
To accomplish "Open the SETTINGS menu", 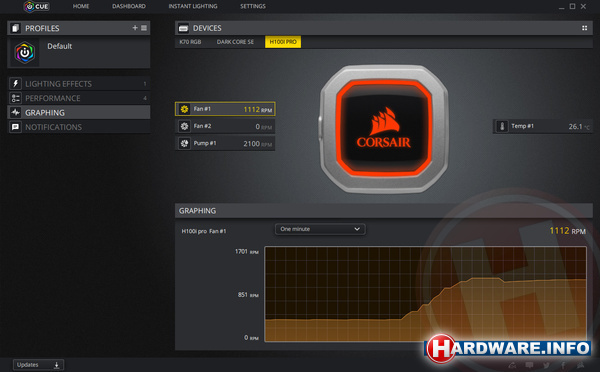I will (x=253, y=6).
